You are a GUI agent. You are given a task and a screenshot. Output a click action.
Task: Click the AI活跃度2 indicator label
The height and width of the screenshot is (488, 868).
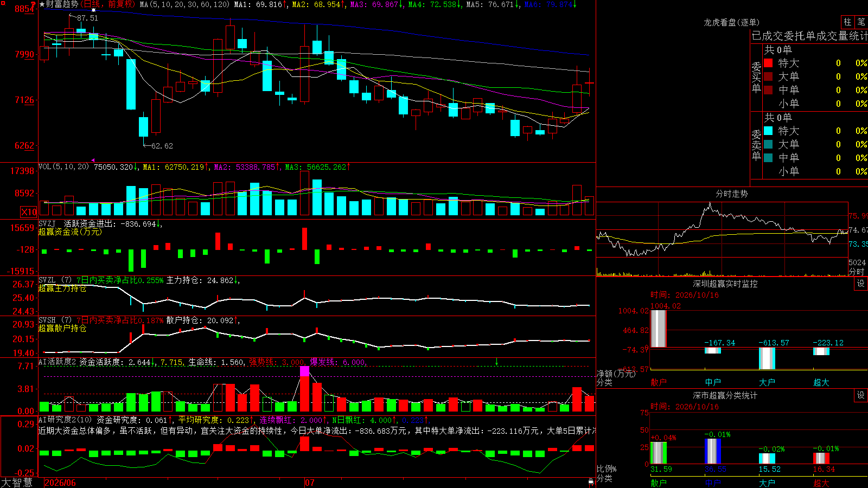pyautogui.click(x=58, y=362)
